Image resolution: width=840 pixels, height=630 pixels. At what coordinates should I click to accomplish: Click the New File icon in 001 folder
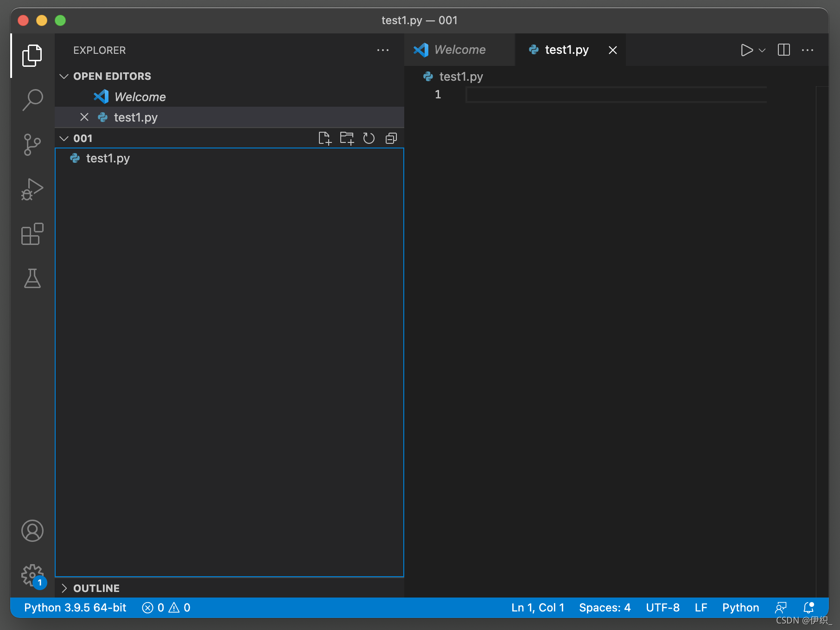325,138
